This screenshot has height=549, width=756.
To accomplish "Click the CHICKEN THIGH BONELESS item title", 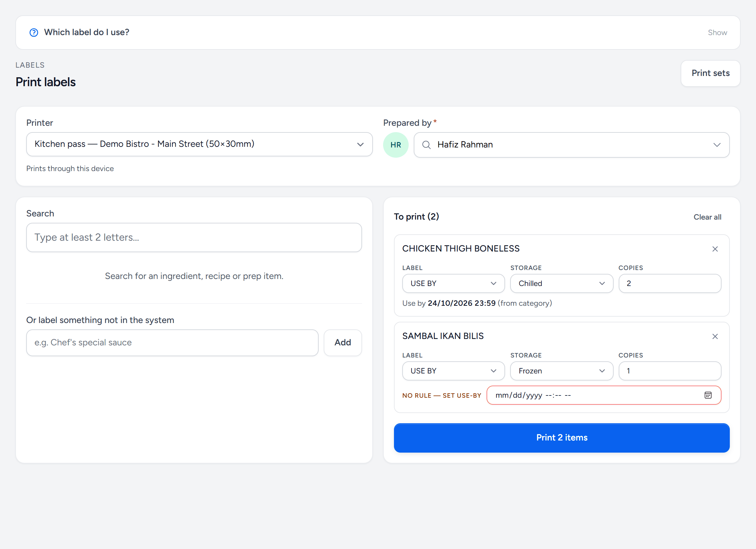I will point(461,249).
